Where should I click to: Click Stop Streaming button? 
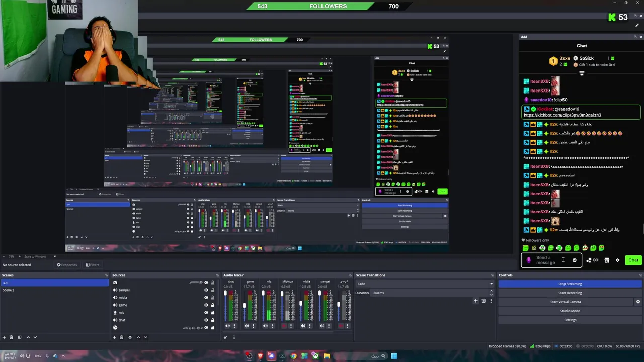click(570, 284)
